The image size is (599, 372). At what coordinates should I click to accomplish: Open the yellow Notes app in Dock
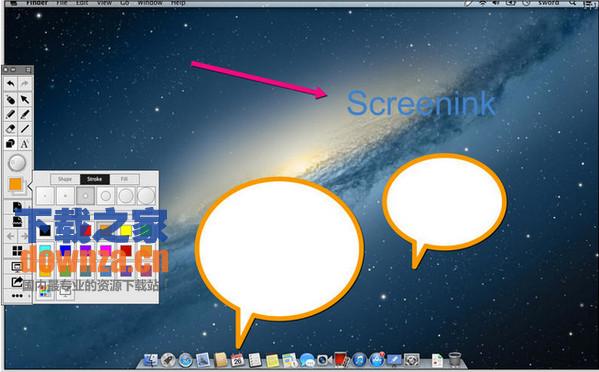click(272, 360)
